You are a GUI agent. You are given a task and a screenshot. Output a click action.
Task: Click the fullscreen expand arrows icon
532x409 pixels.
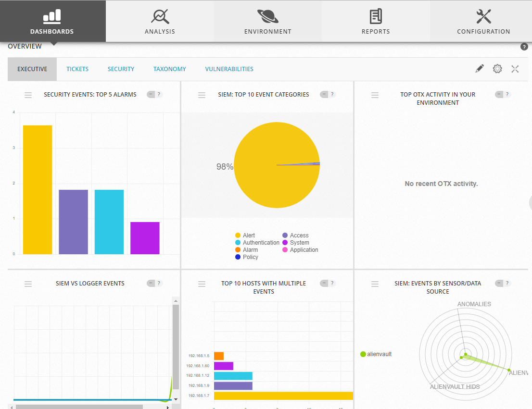(515, 69)
